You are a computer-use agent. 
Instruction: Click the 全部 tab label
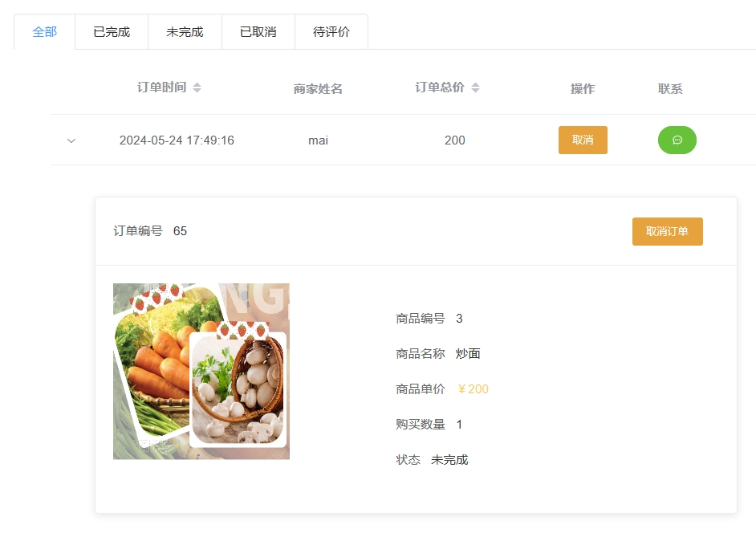44,32
